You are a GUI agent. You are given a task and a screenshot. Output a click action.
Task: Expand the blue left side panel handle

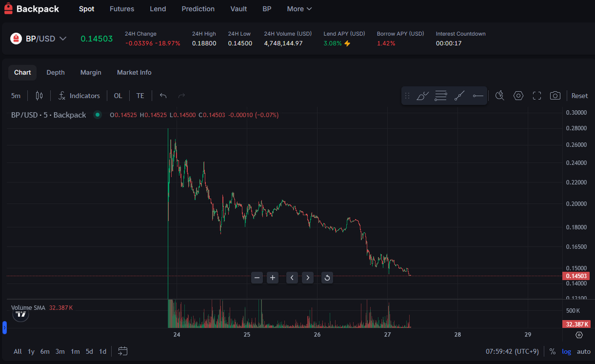click(4, 327)
